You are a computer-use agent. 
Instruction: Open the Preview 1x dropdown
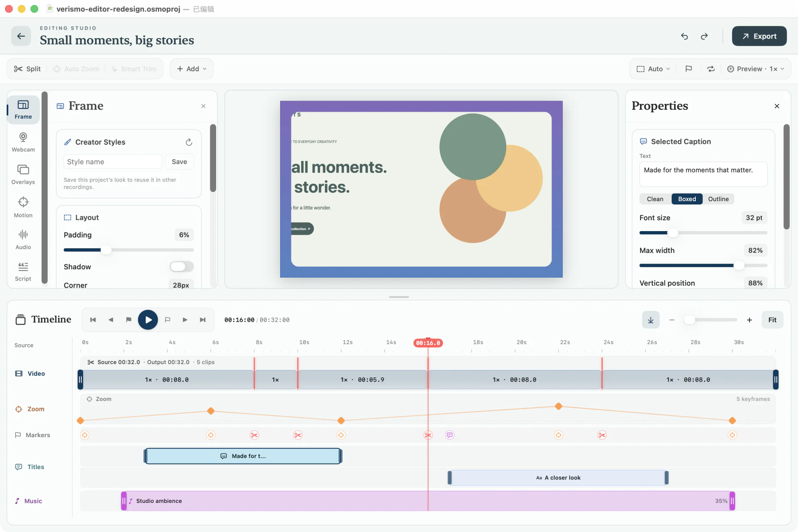pyautogui.click(x=756, y=69)
